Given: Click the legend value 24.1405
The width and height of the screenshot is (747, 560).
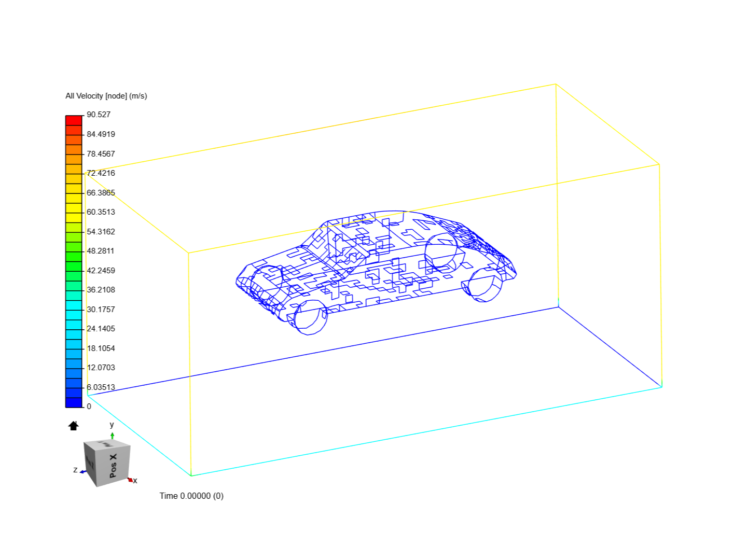Looking at the screenshot, I should [101, 329].
